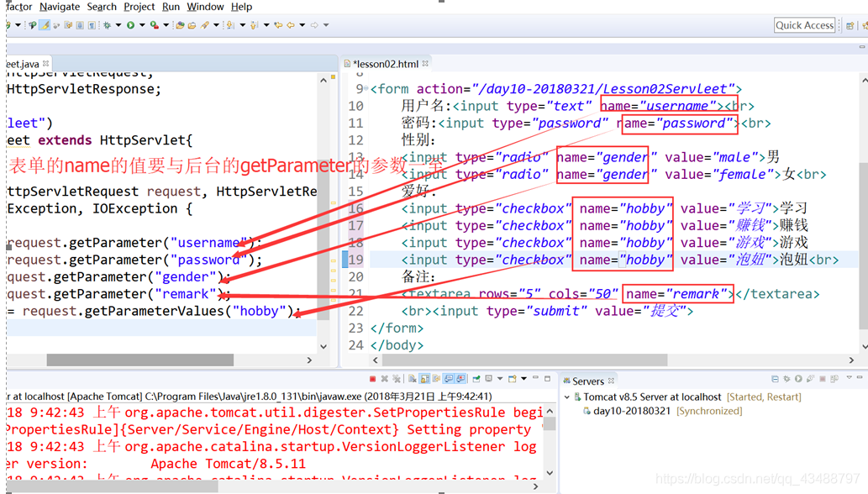Image resolution: width=868 pixels, height=494 pixels.
Task: Click the Forward navigation arrow
Action: pos(314,25)
